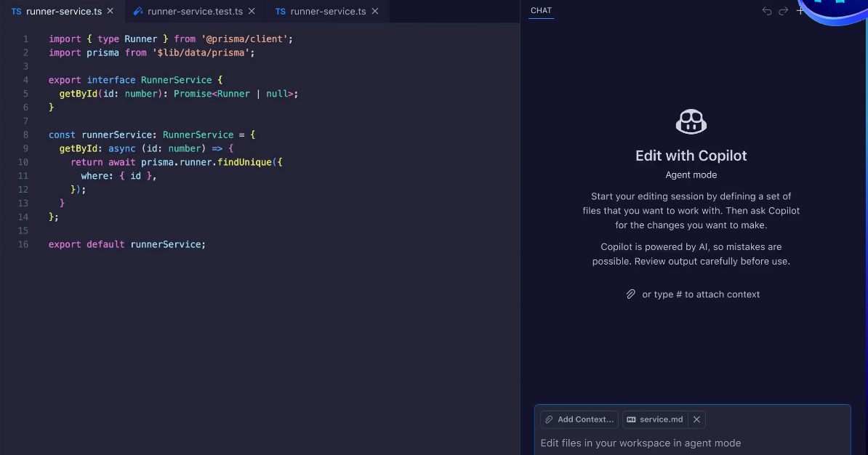Click '@prisma/client' import string on line 1
Viewport: 868px width, 455px height.
coord(244,39)
